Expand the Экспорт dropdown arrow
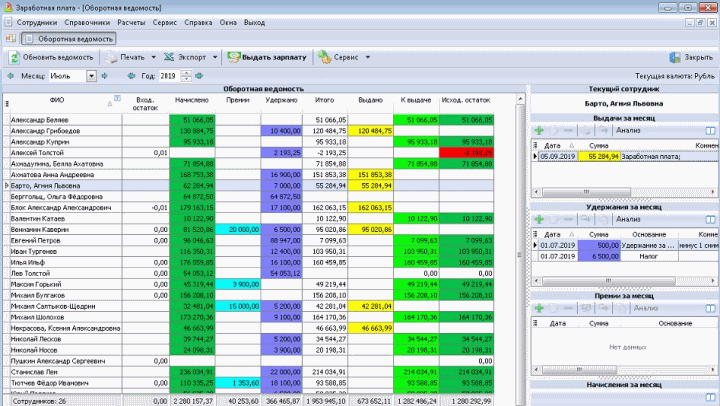This screenshot has width=720, height=406. coord(214,57)
